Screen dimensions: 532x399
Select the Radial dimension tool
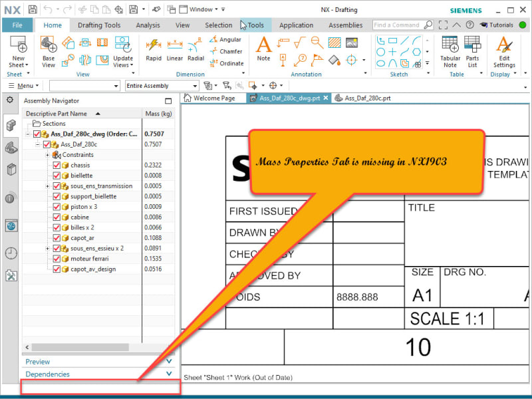coord(196,51)
